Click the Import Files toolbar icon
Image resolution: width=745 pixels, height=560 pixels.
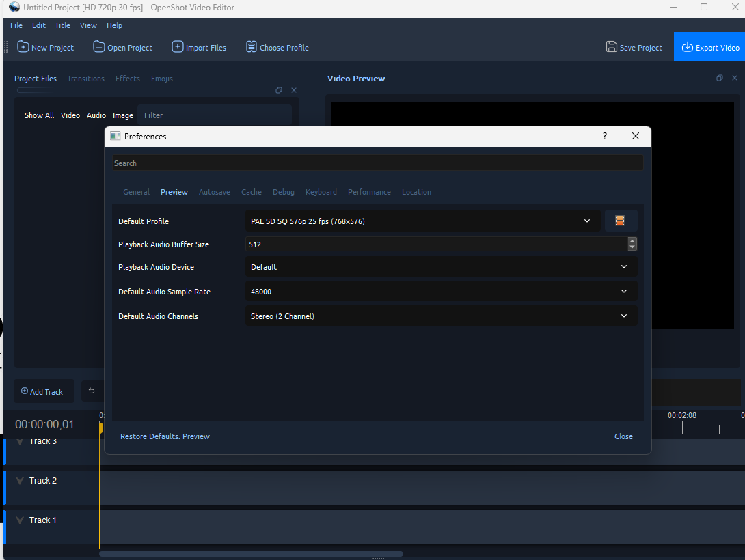(177, 46)
